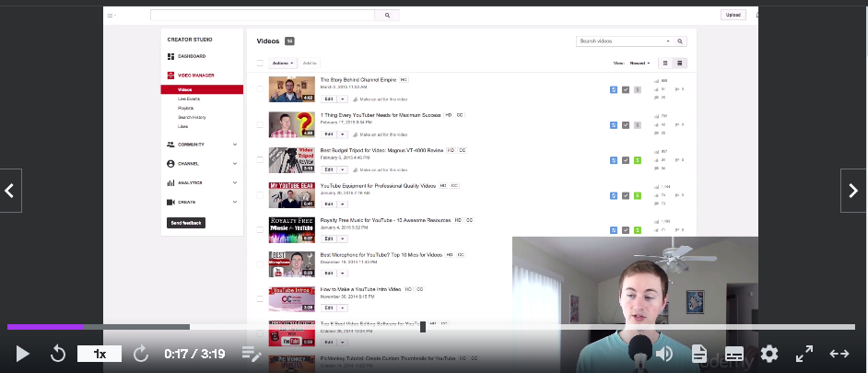
Task: Select YouTube Equipment video checkbox
Action: coord(260,195)
